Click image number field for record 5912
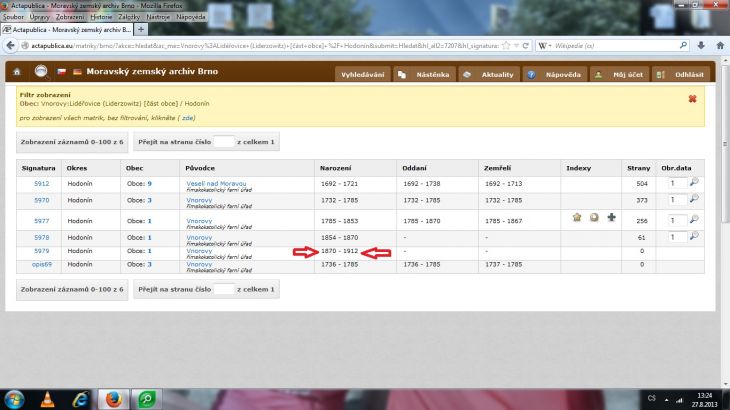Viewport: 730px width, 410px height. (677, 183)
